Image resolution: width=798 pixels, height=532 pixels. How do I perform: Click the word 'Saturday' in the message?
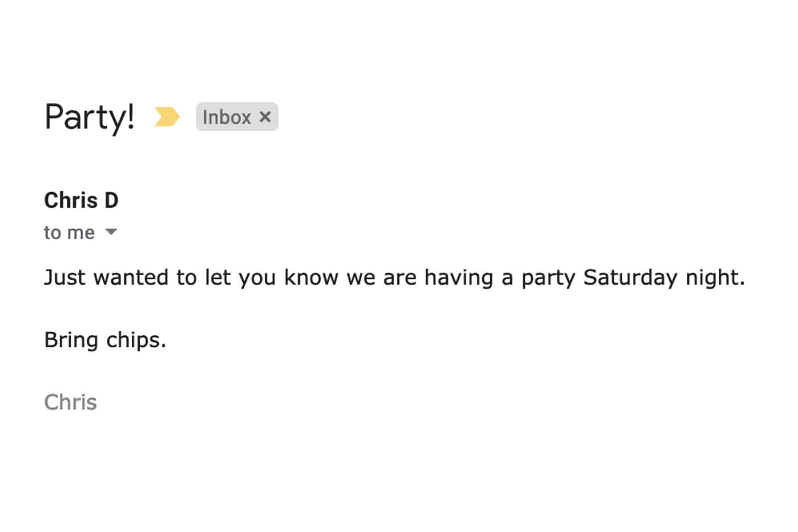(x=630, y=278)
